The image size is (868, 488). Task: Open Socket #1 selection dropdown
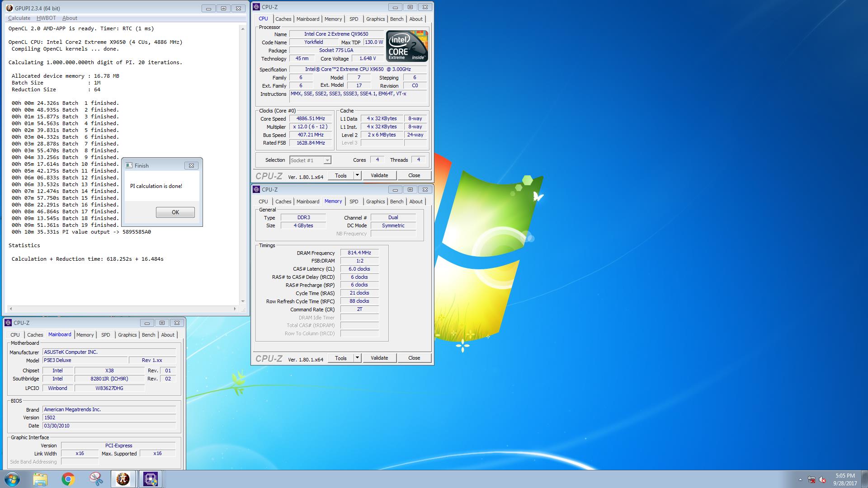[x=311, y=160]
